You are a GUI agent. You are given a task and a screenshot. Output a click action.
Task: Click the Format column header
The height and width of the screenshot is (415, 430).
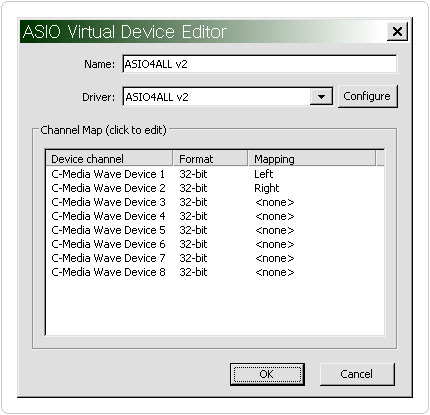[x=211, y=159]
